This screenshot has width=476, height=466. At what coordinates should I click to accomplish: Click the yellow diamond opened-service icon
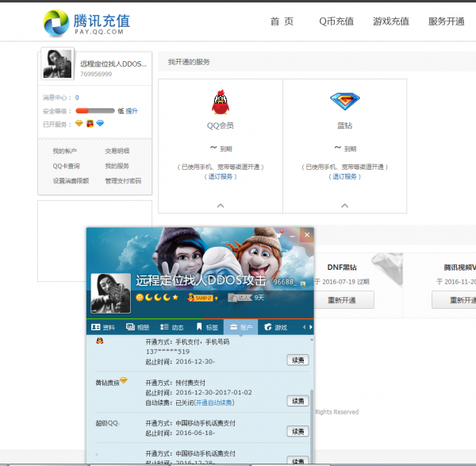click(79, 123)
